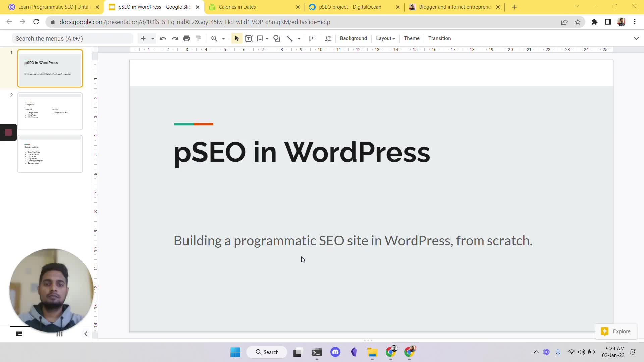The width and height of the screenshot is (644, 362).
Task: Click the speaker volume tray icon
Action: pos(581,352)
